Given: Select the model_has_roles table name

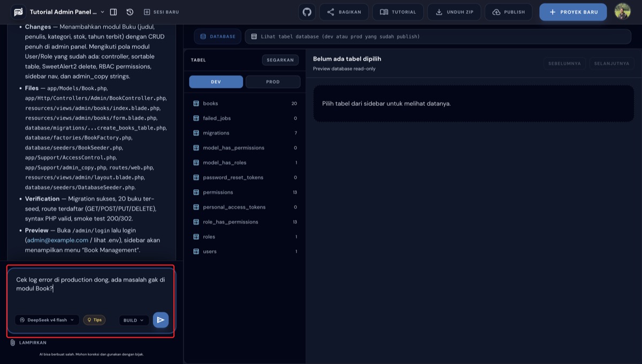Looking at the screenshot, I should coord(225,162).
